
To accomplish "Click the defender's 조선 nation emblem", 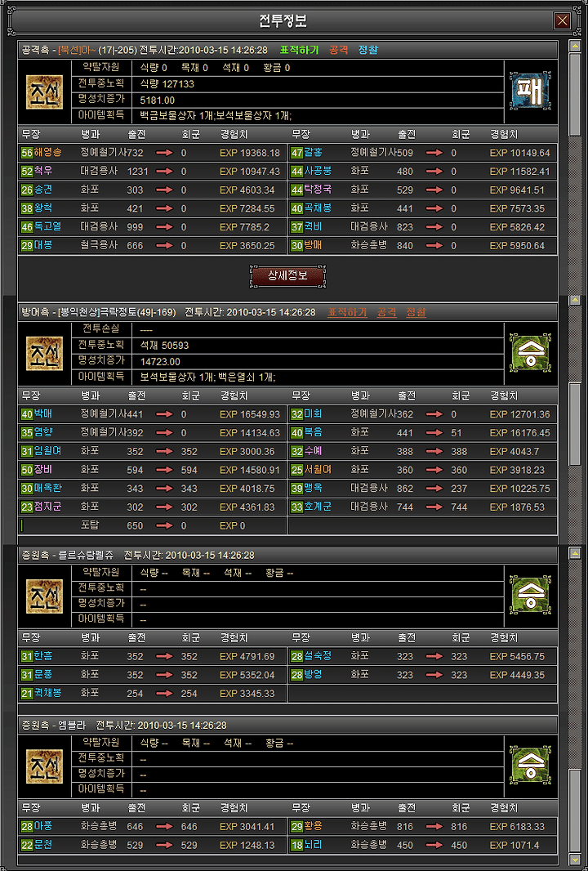I will (x=44, y=353).
